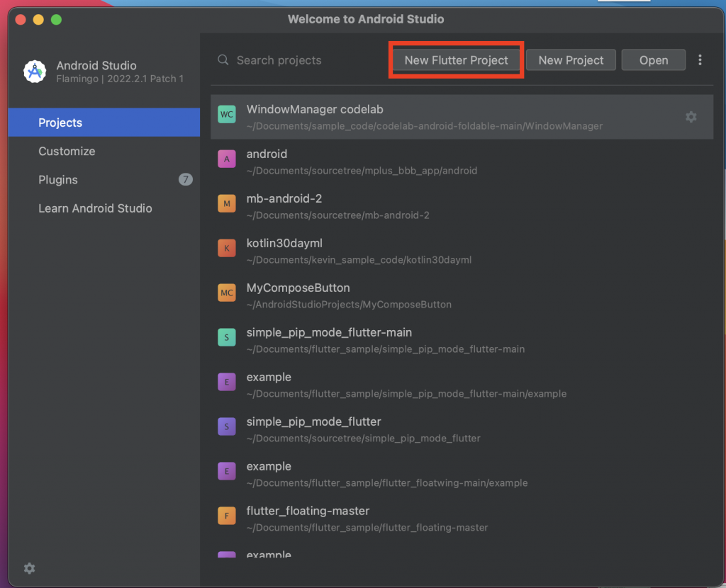Viewport: 726px width, 588px height.
Task: Open Learn Android Studio section
Action: click(104, 208)
